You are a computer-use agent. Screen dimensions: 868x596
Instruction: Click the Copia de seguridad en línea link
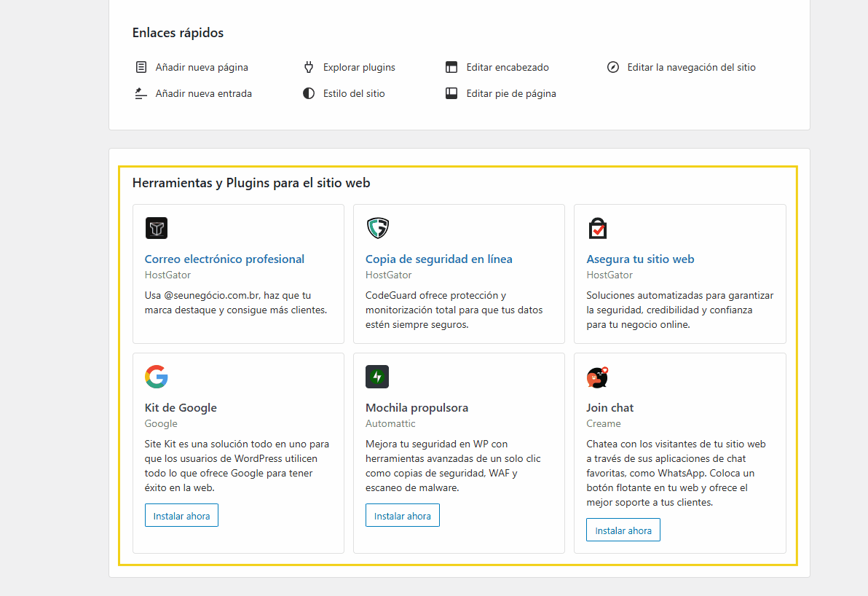tap(439, 259)
